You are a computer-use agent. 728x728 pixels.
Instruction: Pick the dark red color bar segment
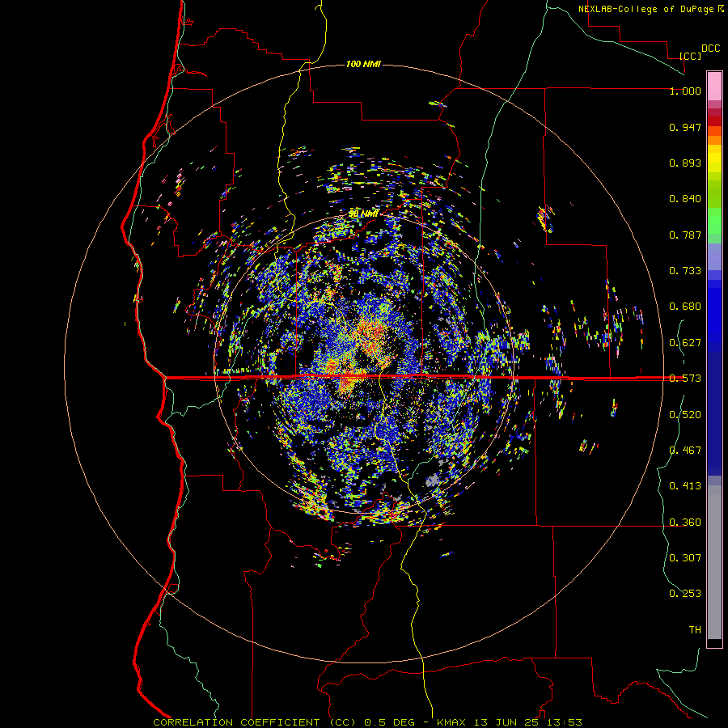(x=714, y=121)
